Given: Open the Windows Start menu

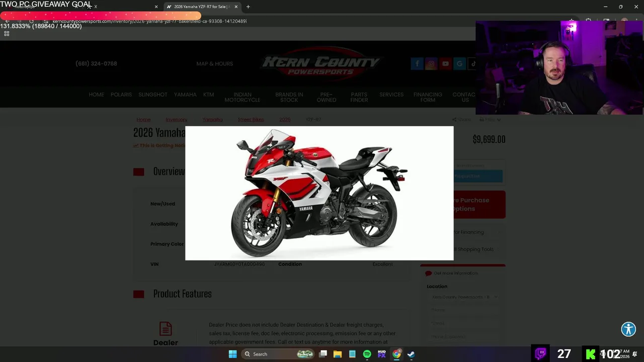Looking at the screenshot, I should pyautogui.click(x=232, y=354).
